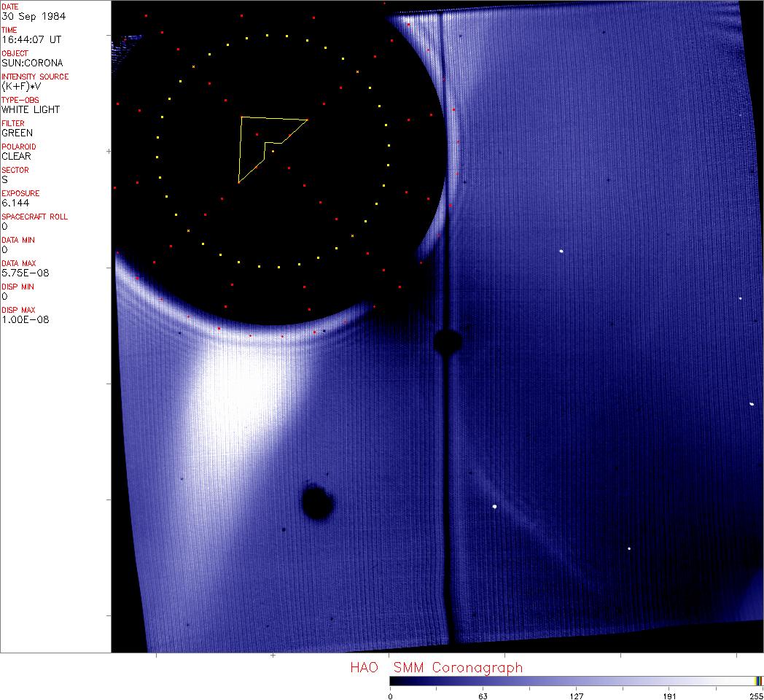This screenshot has width=764, height=700.
Task: Click the (K+F)*V intensity source value
Action: pyautogui.click(x=22, y=86)
